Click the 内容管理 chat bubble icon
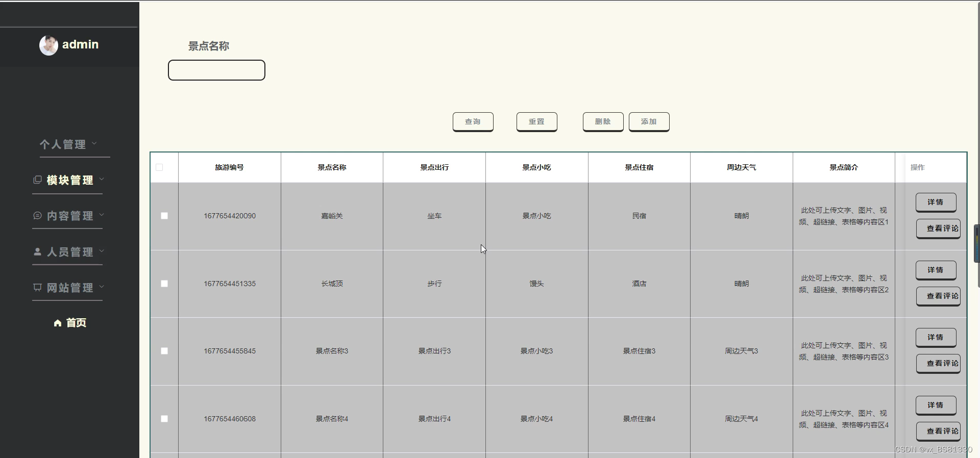Image resolution: width=980 pixels, height=458 pixels. (x=37, y=215)
